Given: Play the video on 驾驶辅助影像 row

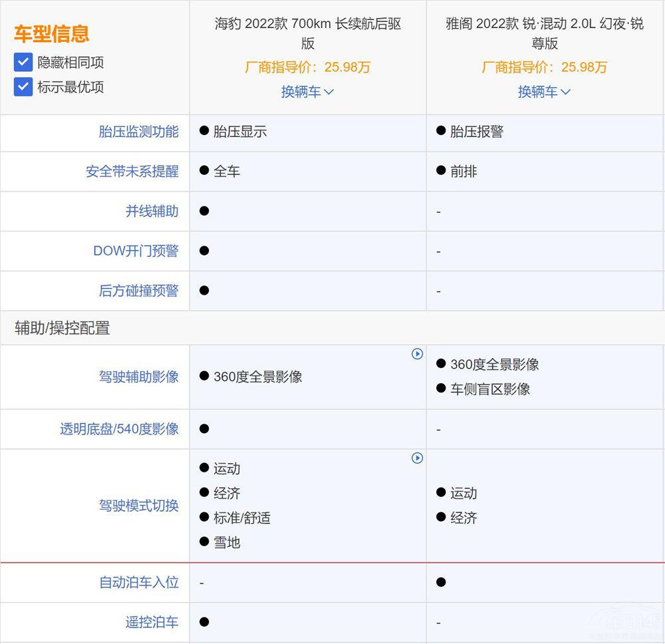Looking at the screenshot, I should 418,355.
